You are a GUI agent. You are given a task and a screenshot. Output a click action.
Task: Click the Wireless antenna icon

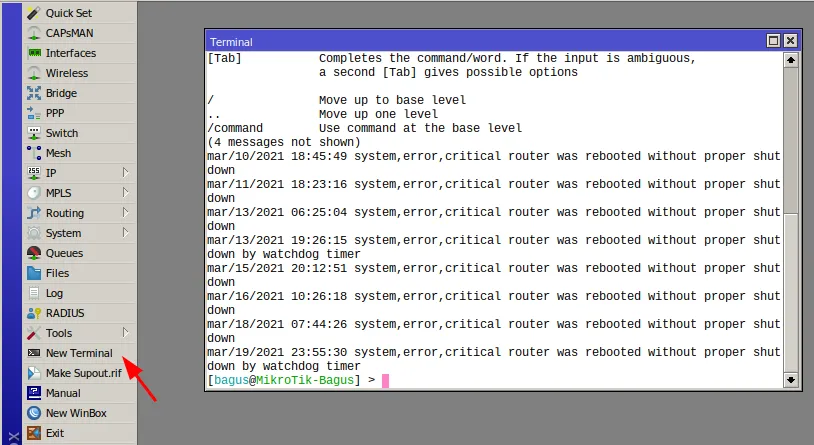pyautogui.click(x=34, y=73)
